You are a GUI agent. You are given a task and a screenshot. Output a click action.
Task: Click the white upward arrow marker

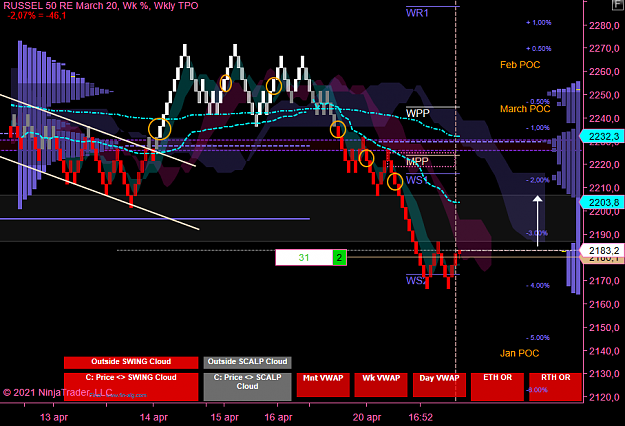point(538,221)
